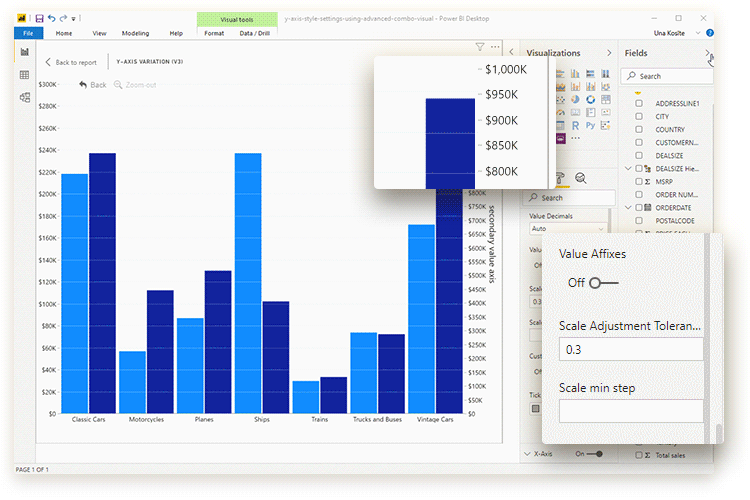Check the CITY field
This screenshot has width=750, height=500.
coord(639,116)
